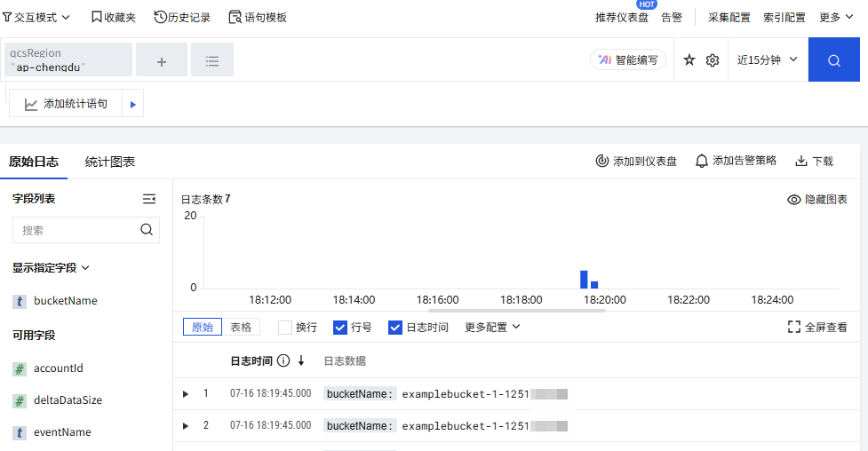This screenshot has width=868, height=451.
Task: Expand the 更多配置 dropdown
Action: point(491,328)
